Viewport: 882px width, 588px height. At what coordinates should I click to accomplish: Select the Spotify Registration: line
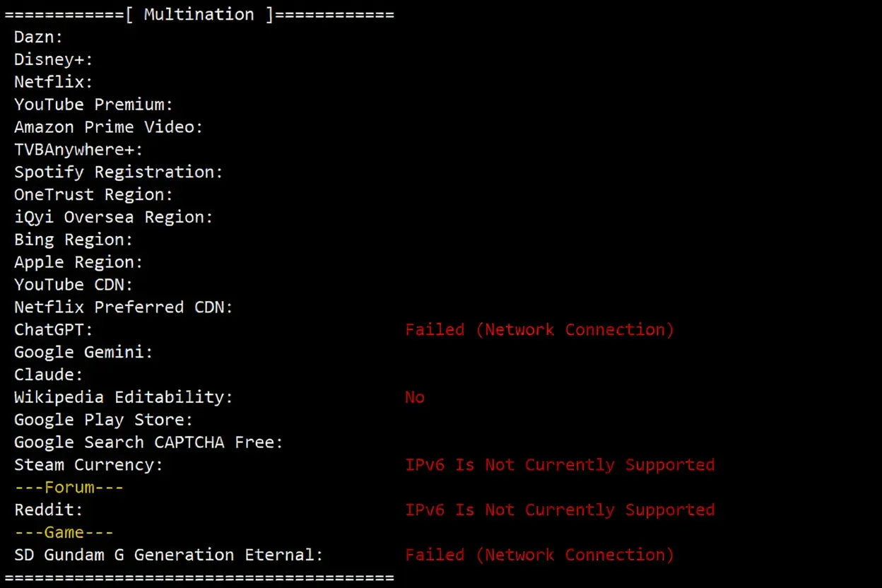pyautogui.click(x=118, y=172)
